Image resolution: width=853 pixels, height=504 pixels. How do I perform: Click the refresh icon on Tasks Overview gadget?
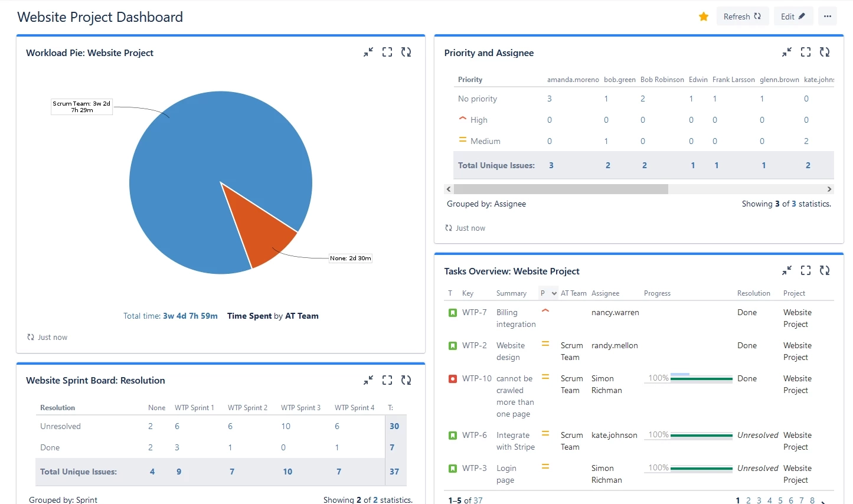tap(825, 270)
